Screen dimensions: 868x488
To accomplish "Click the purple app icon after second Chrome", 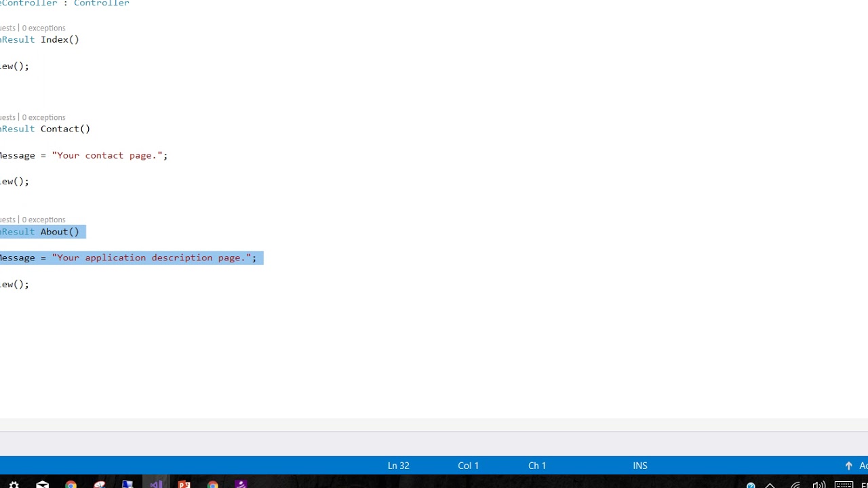I will click(241, 484).
